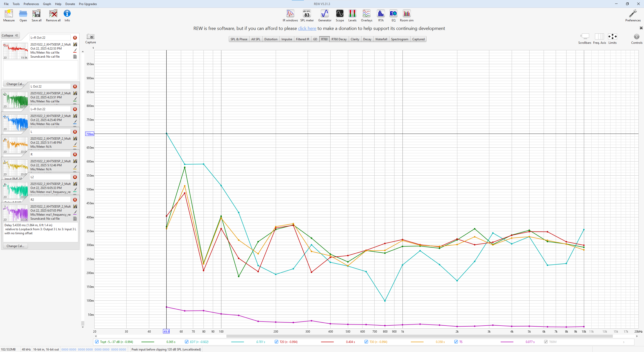Enable the T60M trace checkbox
The width and height of the screenshot is (644, 352).
(546, 342)
